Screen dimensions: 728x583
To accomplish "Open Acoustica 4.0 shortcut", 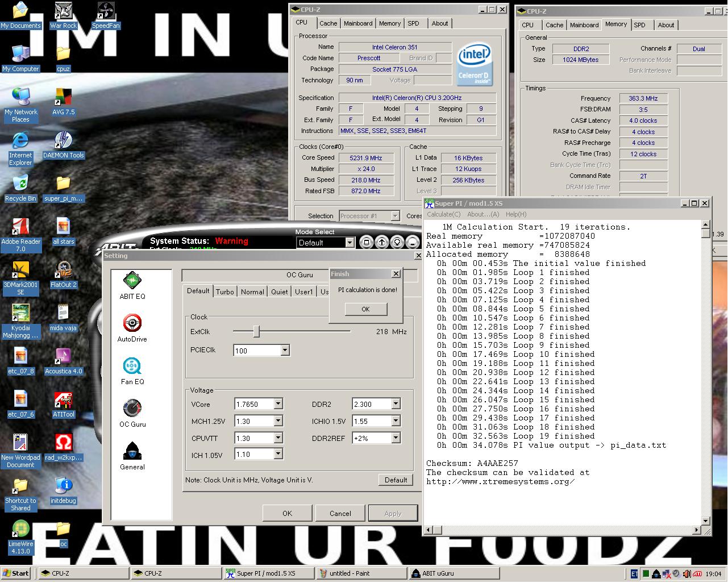I will point(64,361).
